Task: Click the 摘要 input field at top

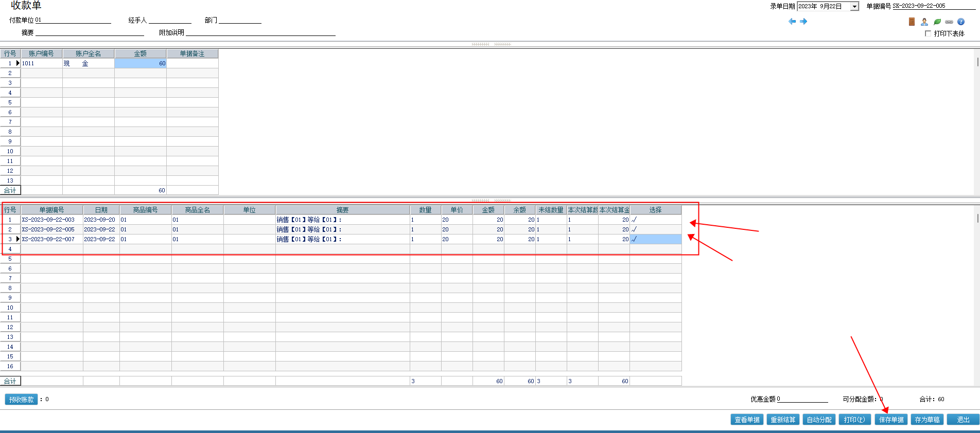Action: pyautogui.click(x=90, y=32)
